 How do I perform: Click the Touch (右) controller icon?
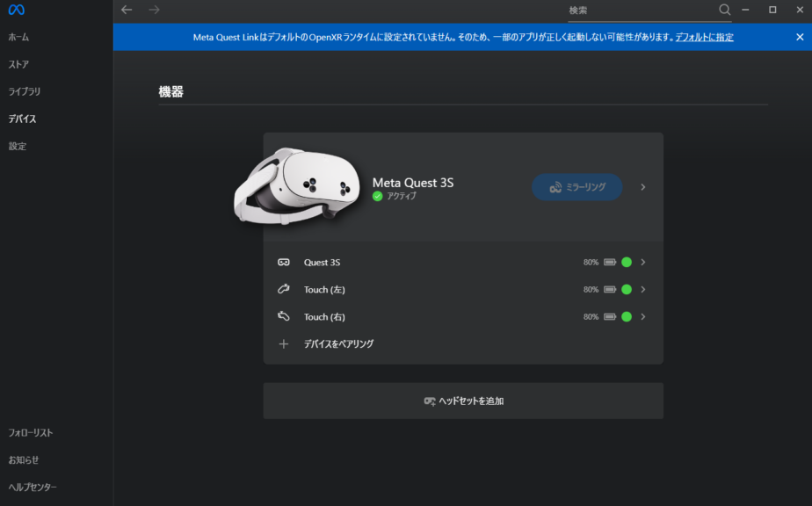click(284, 316)
